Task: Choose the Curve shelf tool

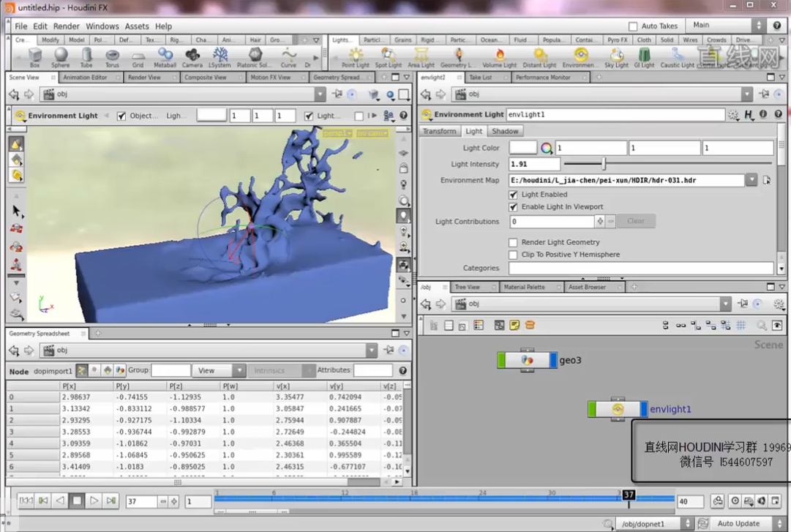Action: click(x=288, y=57)
